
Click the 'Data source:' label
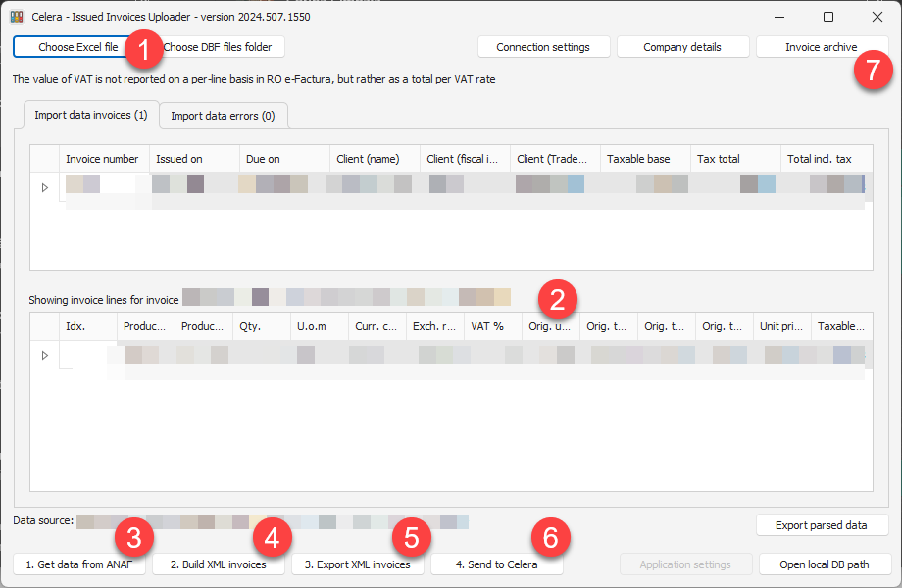(43, 520)
